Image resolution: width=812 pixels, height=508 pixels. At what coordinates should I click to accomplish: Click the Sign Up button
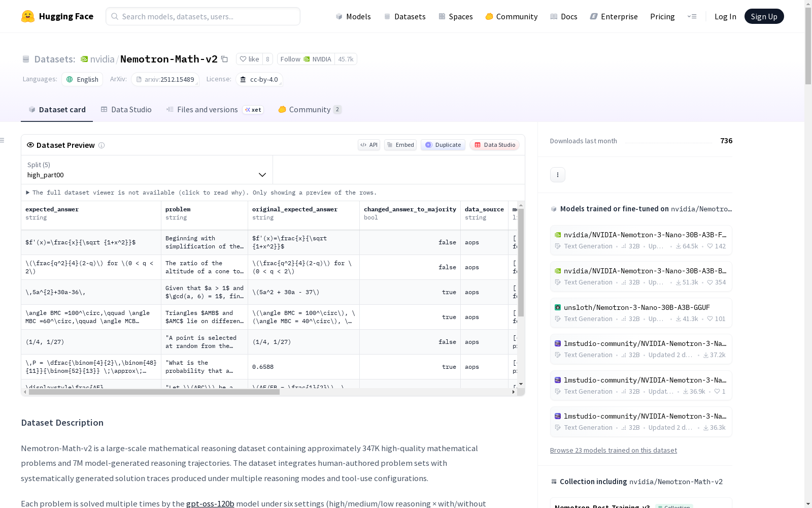pos(764,16)
